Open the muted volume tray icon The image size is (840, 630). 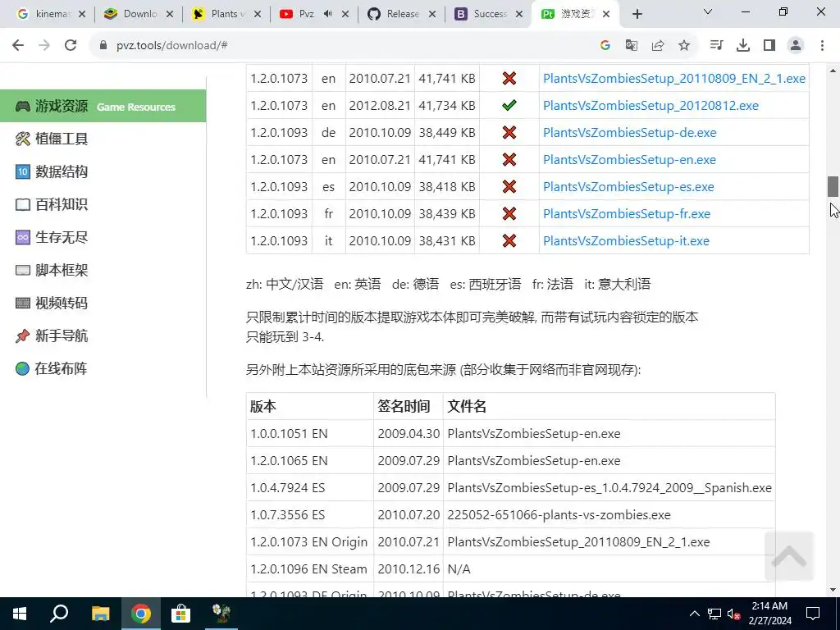(734, 614)
